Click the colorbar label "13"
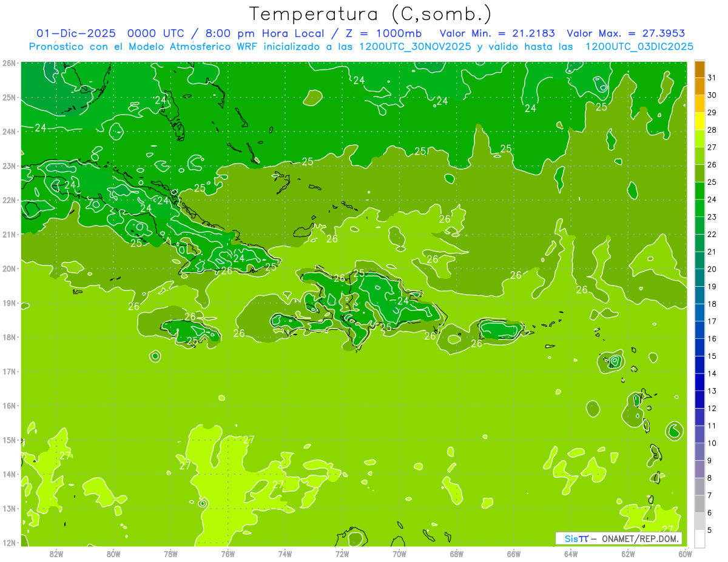Image resolution: width=728 pixels, height=562 pixels. (712, 391)
